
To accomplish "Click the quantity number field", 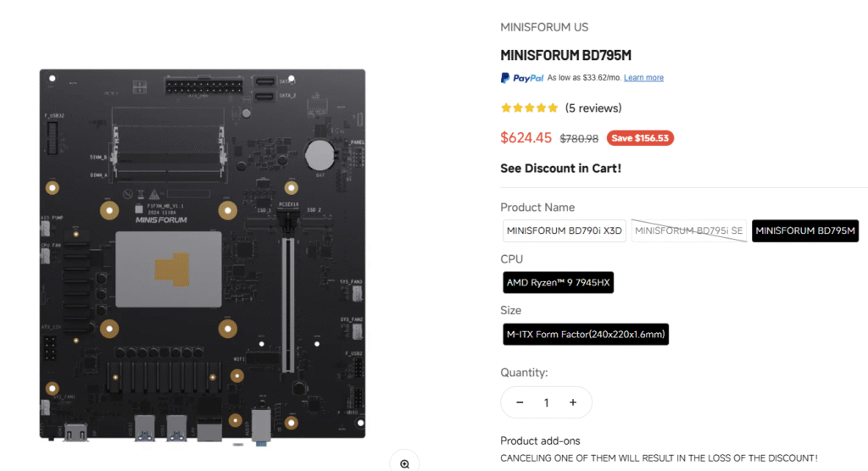I will coord(546,402).
